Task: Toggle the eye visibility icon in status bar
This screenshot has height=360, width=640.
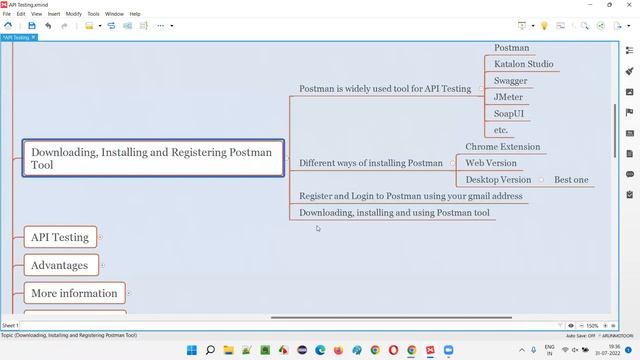Action: [571, 326]
